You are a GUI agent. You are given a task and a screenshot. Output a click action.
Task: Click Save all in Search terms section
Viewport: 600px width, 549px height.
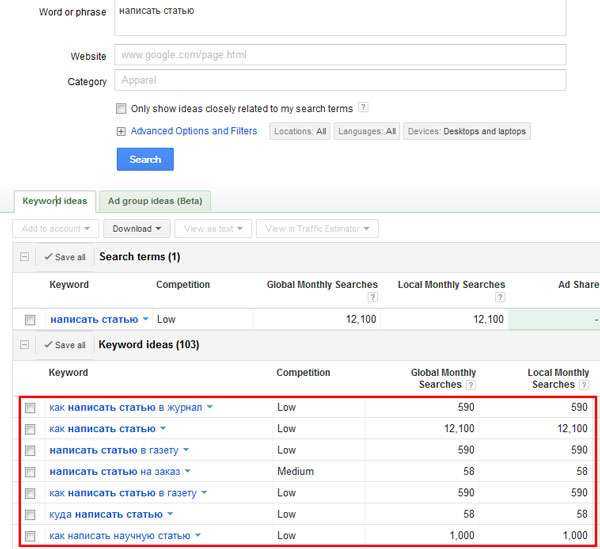click(65, 257)
